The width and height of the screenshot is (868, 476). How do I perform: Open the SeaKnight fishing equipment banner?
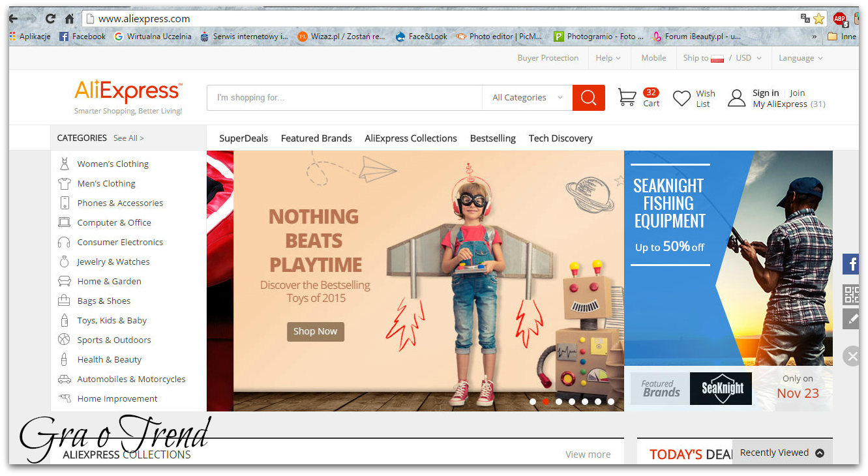[728, 258]
